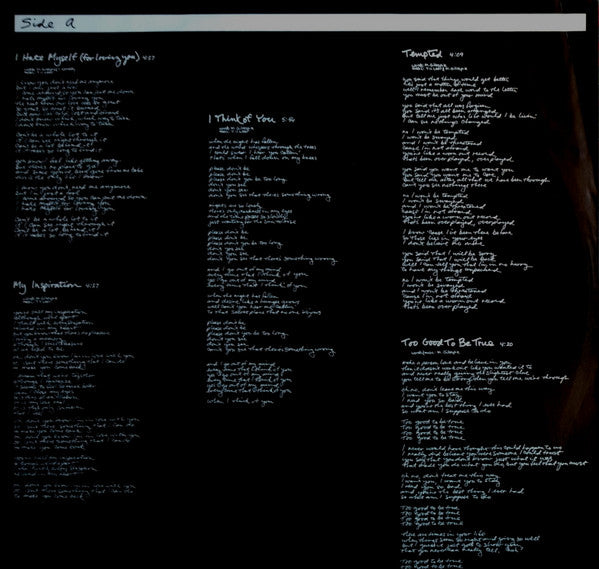
Task: Click the "Side a" handwritten header text
Action: click(x=48, y=23)
